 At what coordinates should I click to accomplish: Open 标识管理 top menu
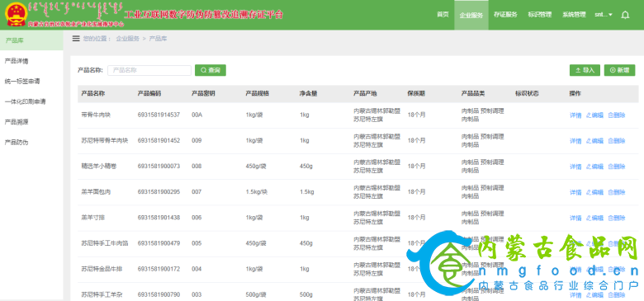point(540,15)
